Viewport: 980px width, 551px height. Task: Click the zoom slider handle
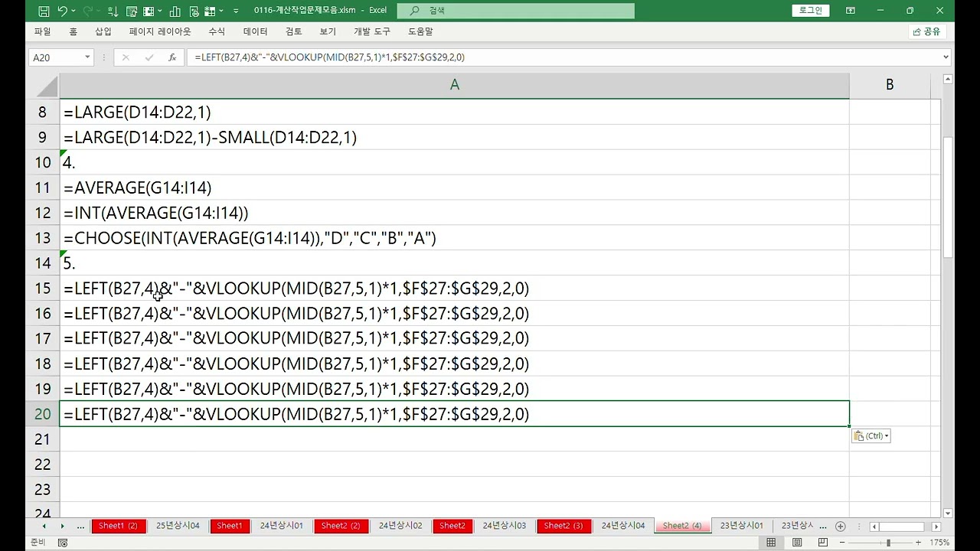point(888,543)
